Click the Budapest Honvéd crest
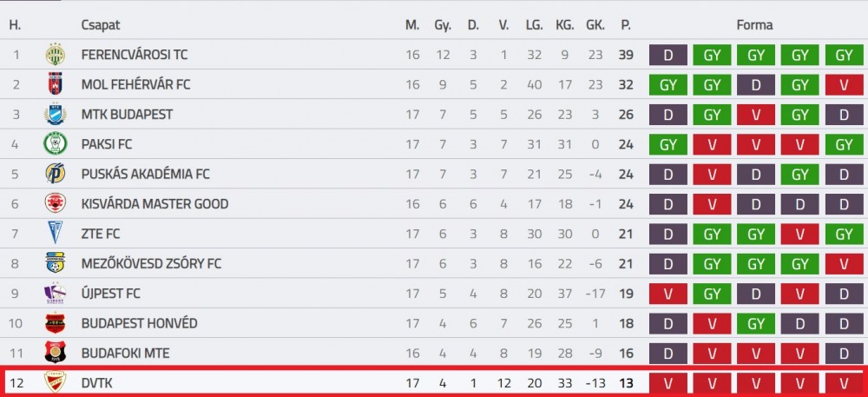 (x=56, y=323)
